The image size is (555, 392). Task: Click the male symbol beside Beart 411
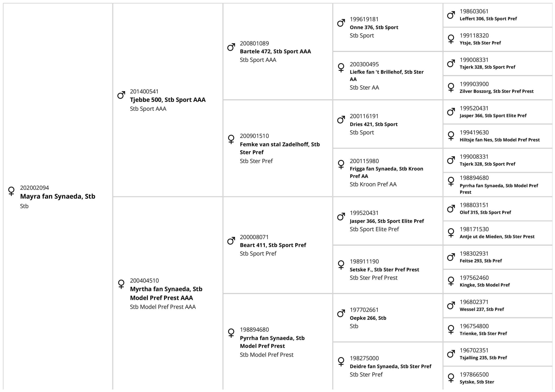tap(231, 241)
